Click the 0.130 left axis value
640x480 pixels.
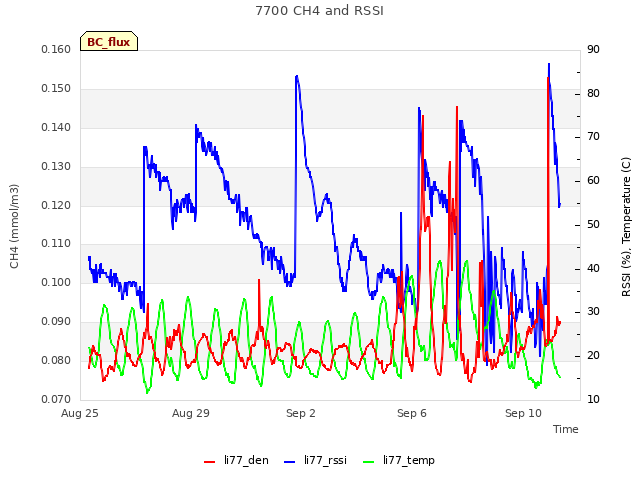tap(56, 166)
